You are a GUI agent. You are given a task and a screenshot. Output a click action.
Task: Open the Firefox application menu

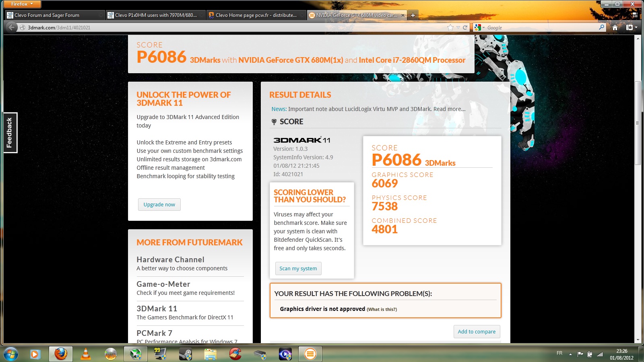[23, 4]
